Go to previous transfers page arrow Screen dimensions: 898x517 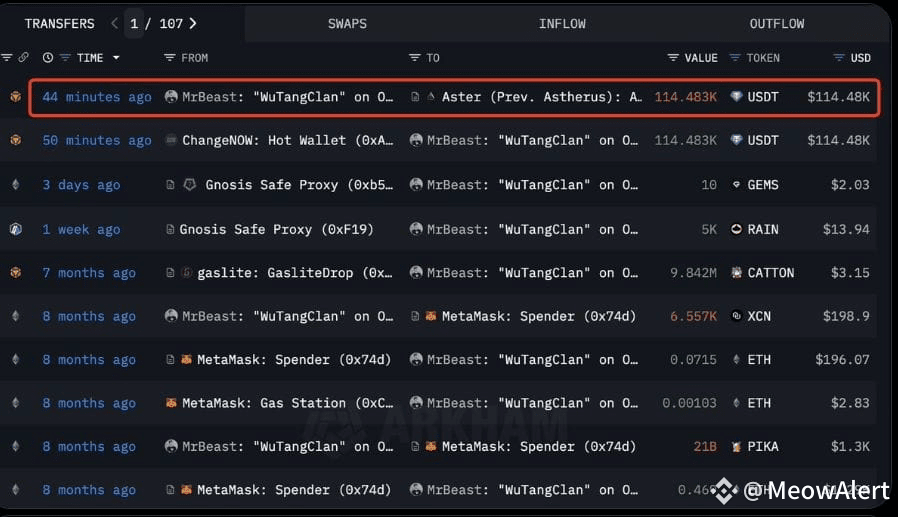115,23
